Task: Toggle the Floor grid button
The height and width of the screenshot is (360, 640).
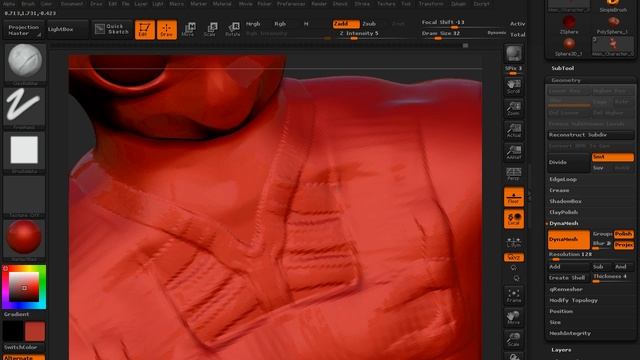Action: (x=513, y=197)
